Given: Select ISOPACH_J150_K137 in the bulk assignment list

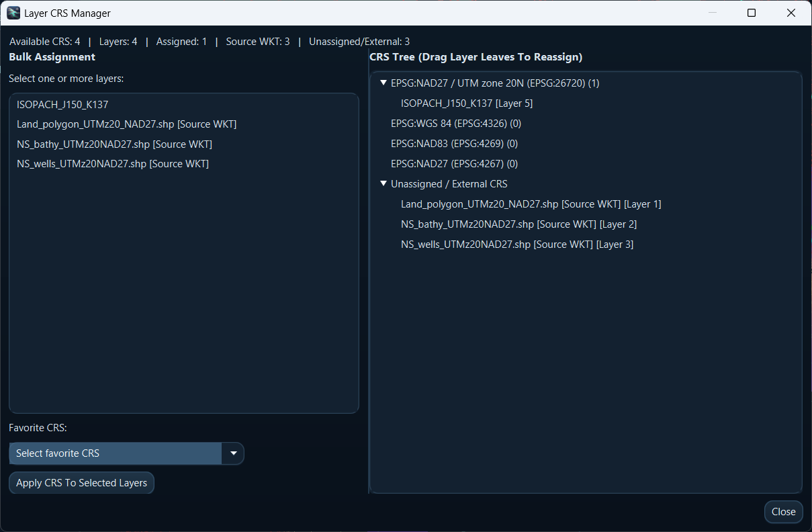Looking at the screenshot, I should point(183,105).
